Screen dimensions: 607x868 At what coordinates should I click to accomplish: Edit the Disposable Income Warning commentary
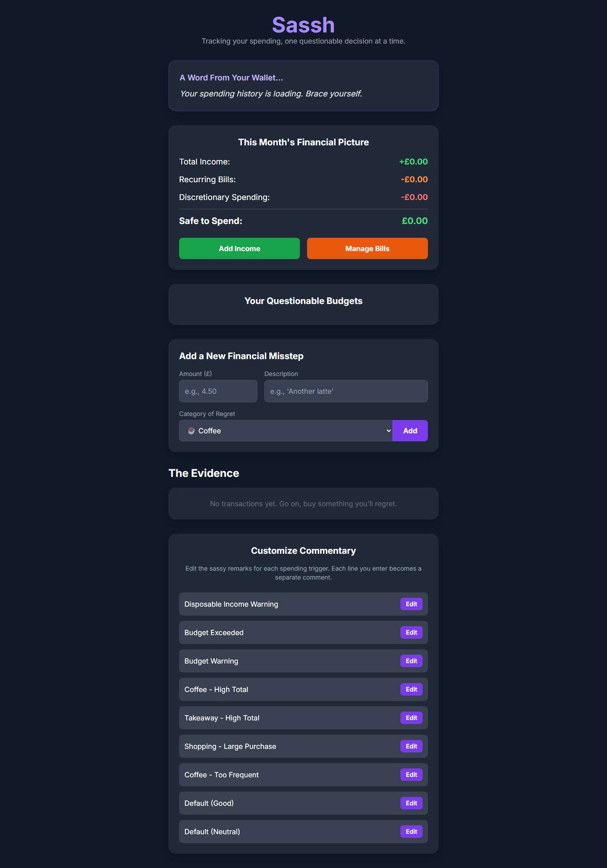[x=411, y=604]
